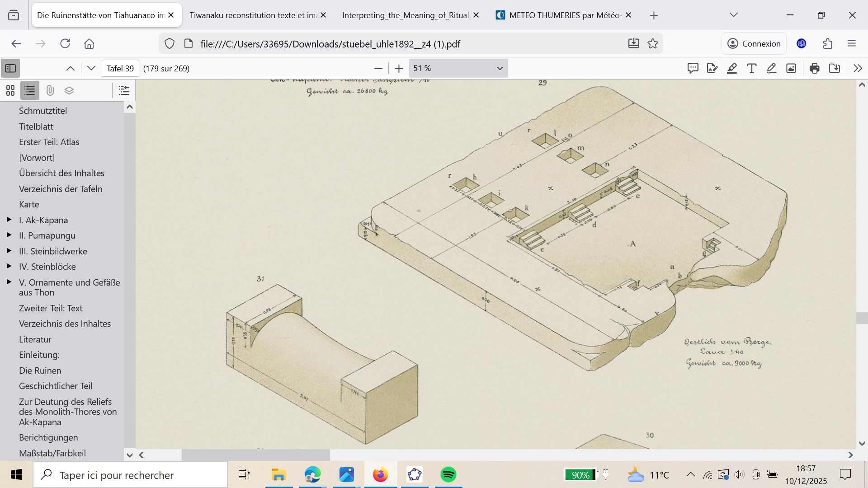Show layers in sidebar
Viewport: 868px width, 488px height.
pyautogui.click(x=69, y=90)
